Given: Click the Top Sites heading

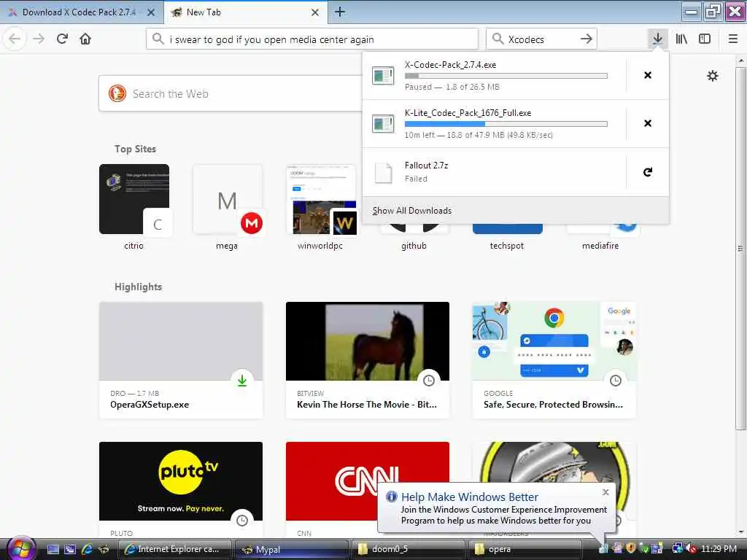Looking at the screenshot, I should 135,149.
